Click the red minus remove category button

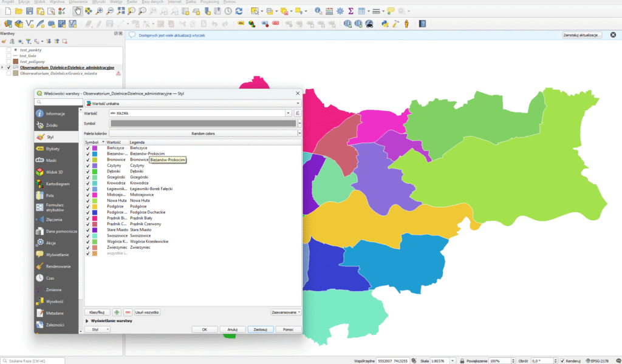pos(127,312)
